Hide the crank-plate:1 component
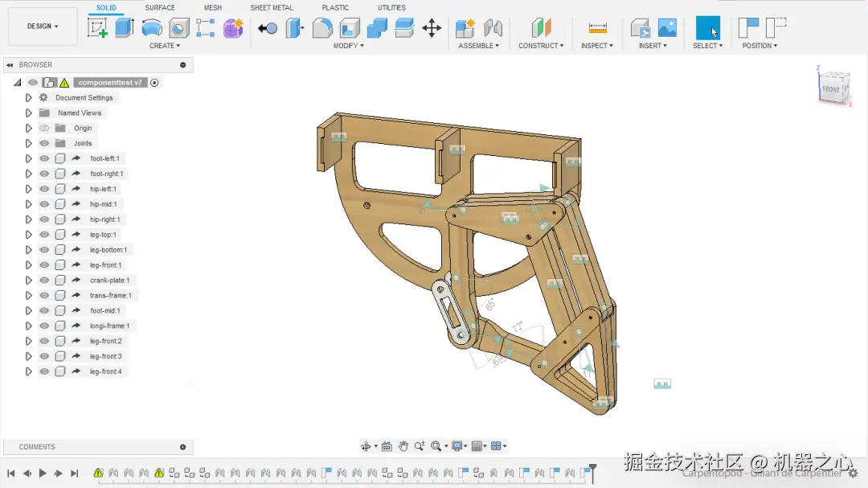 point(44,281)
